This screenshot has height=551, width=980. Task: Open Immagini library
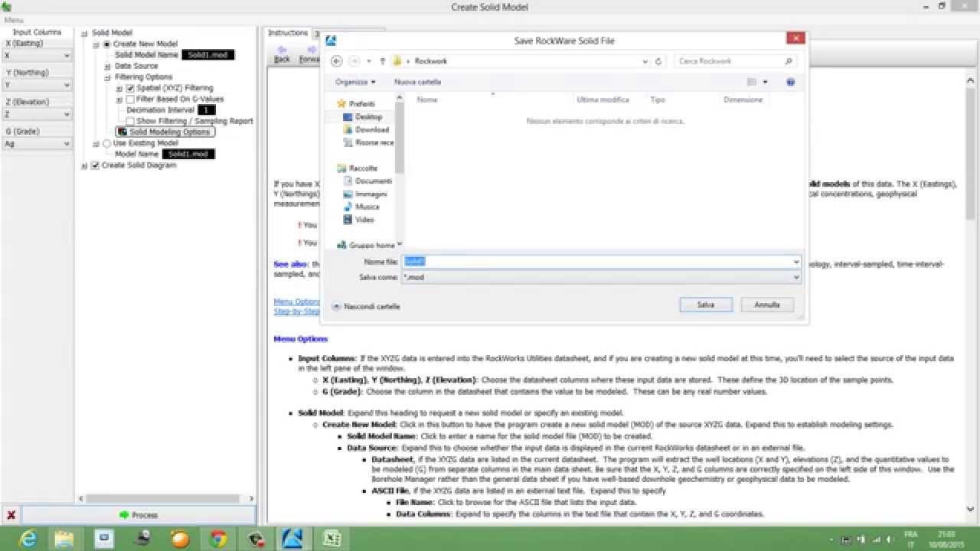365,194
